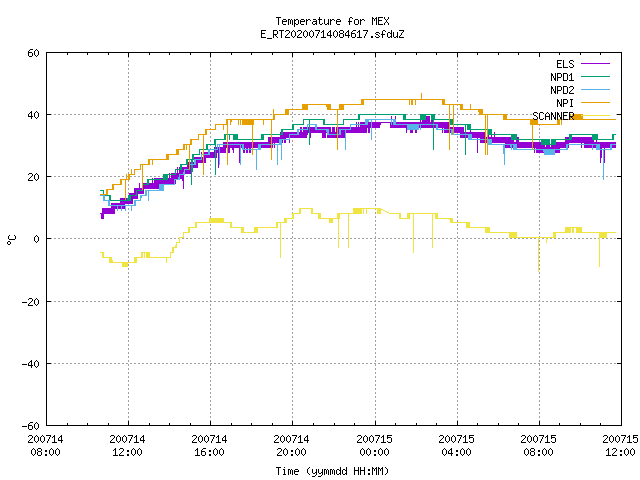Click the y-axis value -60
The height and width of the screenshot is (480, 640).
31,426
